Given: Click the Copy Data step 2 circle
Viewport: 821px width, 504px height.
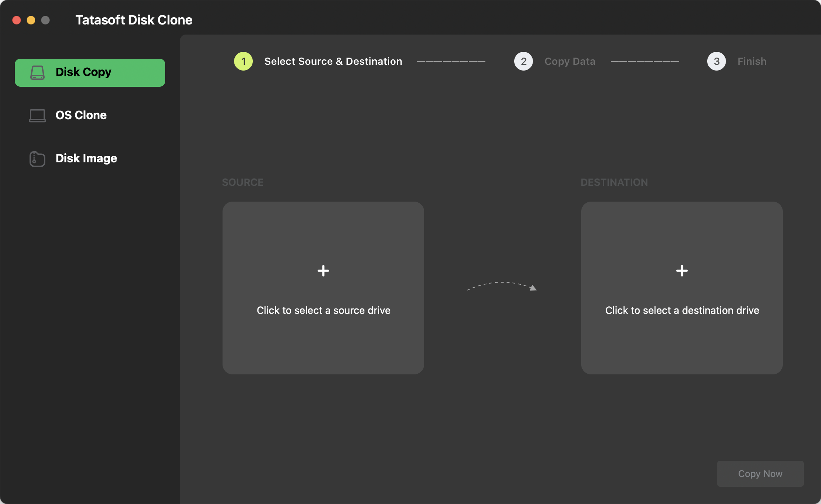Looking at the screenshot, I should point(523,61).
